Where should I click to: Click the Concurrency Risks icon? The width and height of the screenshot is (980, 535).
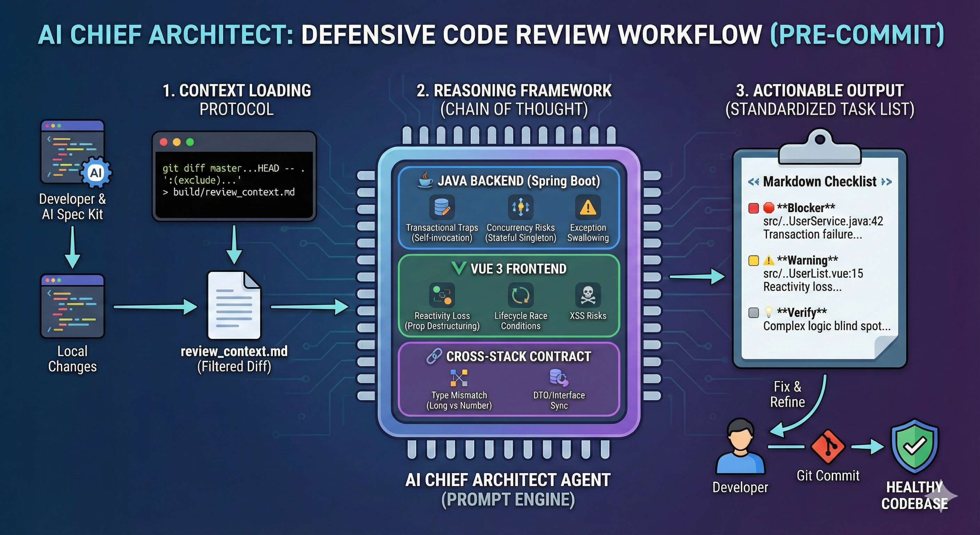(x=520, y=208)
